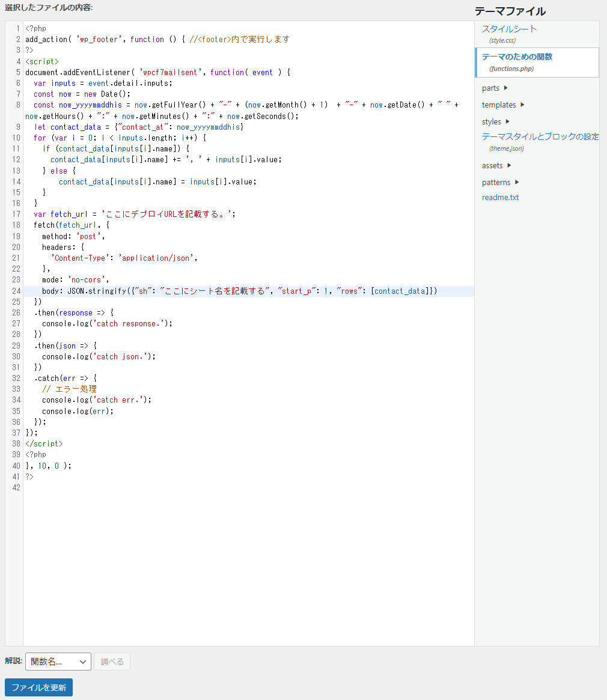Click the fetch_url デプロイURL string line
This screenshot has width=607, height=700.
click(x=135, y=215)
